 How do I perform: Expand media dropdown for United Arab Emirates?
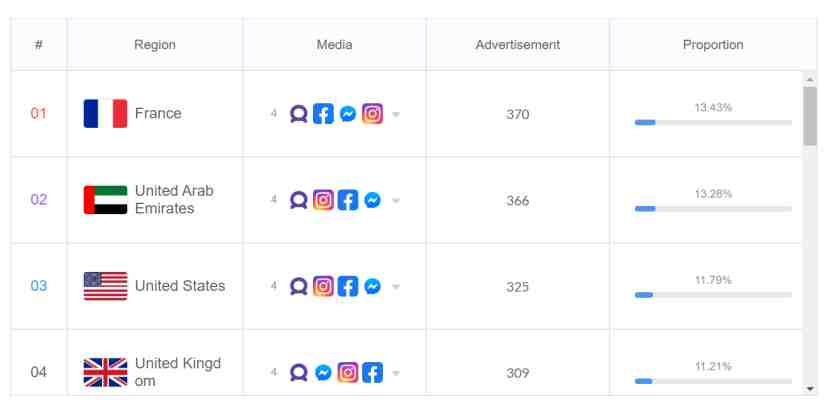pos(395,201)
